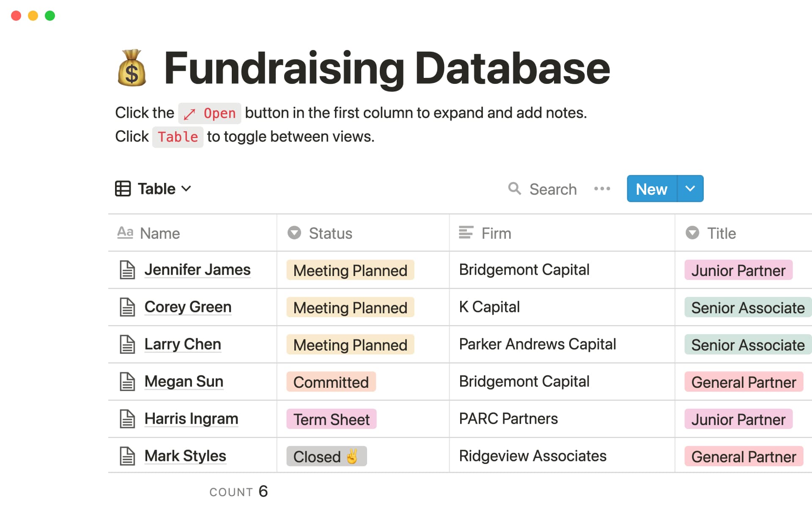Image resolution: width=812 pixels, height=508 pixels.
Task: Click the Firm column header
Action: (496, 233)
